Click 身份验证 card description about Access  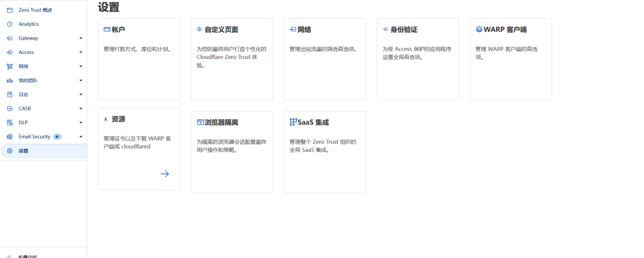coord(417,53)
